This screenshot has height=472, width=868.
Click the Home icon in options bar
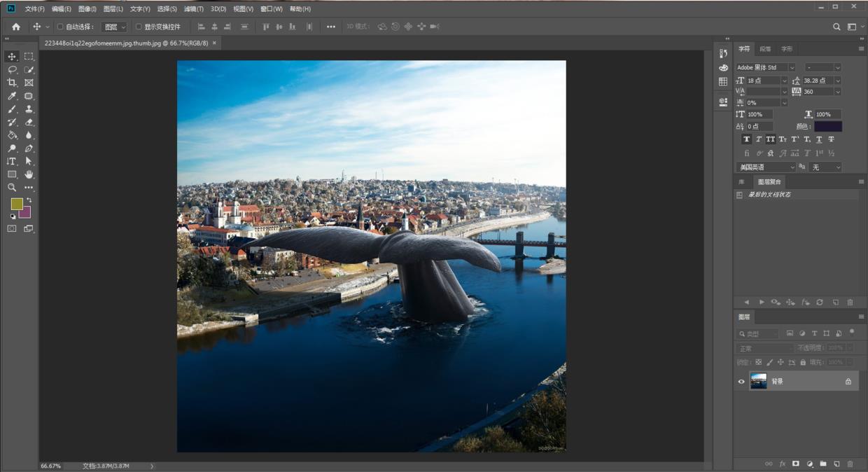point(16,27)
